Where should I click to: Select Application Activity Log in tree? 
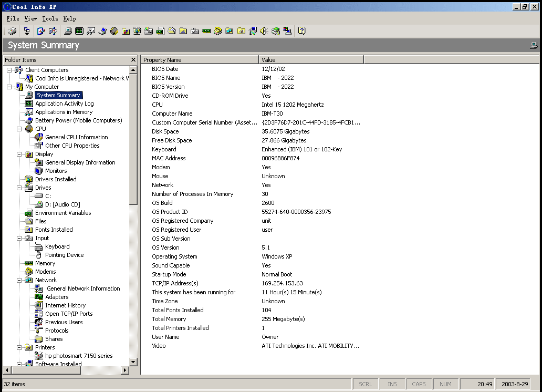(x=64, y=104)
